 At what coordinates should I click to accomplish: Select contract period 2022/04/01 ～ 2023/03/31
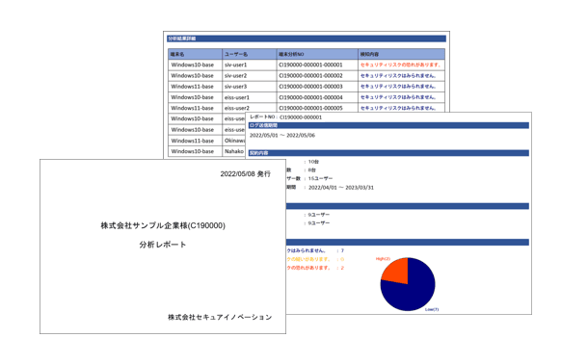(341, 188)
